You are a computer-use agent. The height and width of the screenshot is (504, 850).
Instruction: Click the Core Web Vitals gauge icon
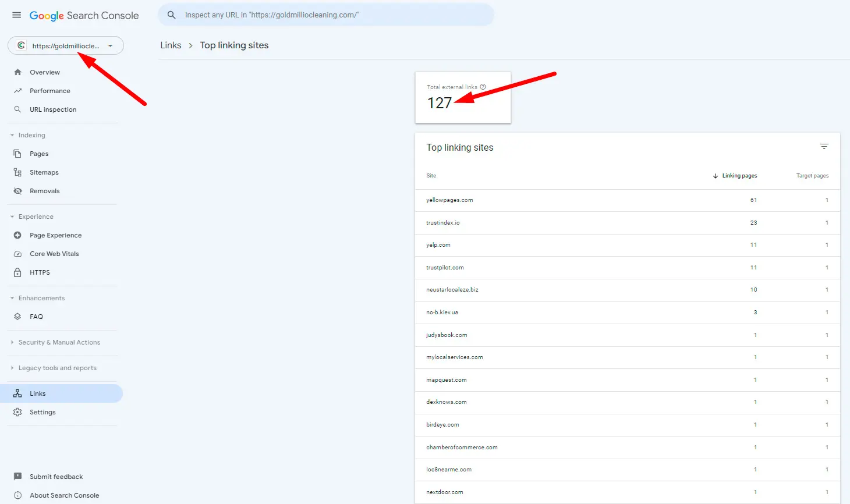point(17,254)
